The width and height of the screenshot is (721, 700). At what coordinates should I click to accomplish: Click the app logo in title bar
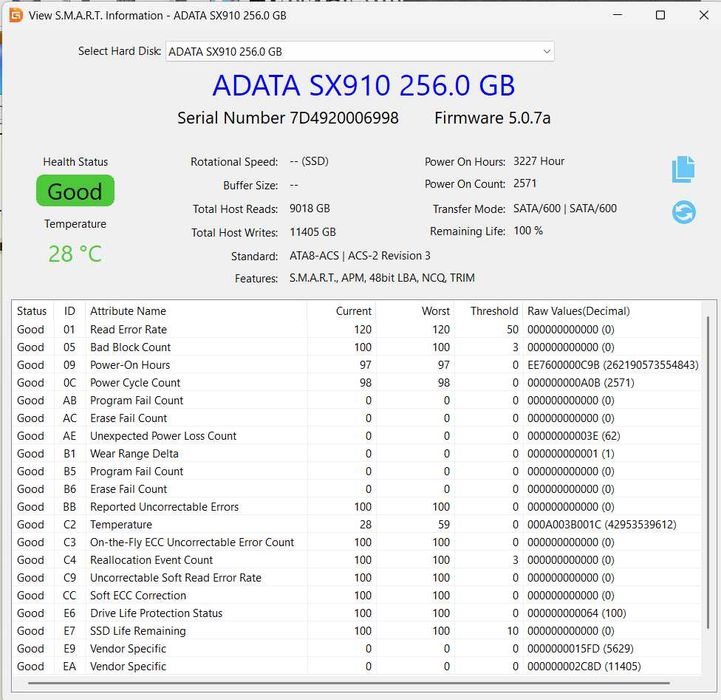click(16, 15)
